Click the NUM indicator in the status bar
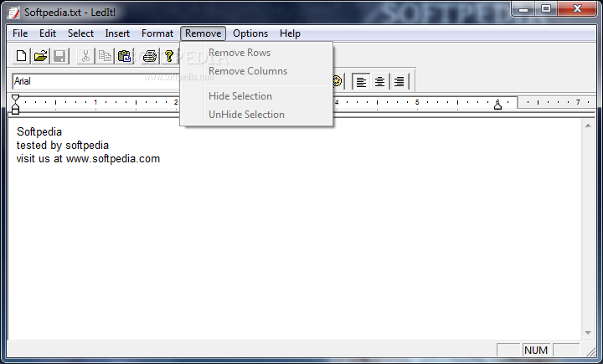The height and width of the screenshot is (364, 603). 536,350
